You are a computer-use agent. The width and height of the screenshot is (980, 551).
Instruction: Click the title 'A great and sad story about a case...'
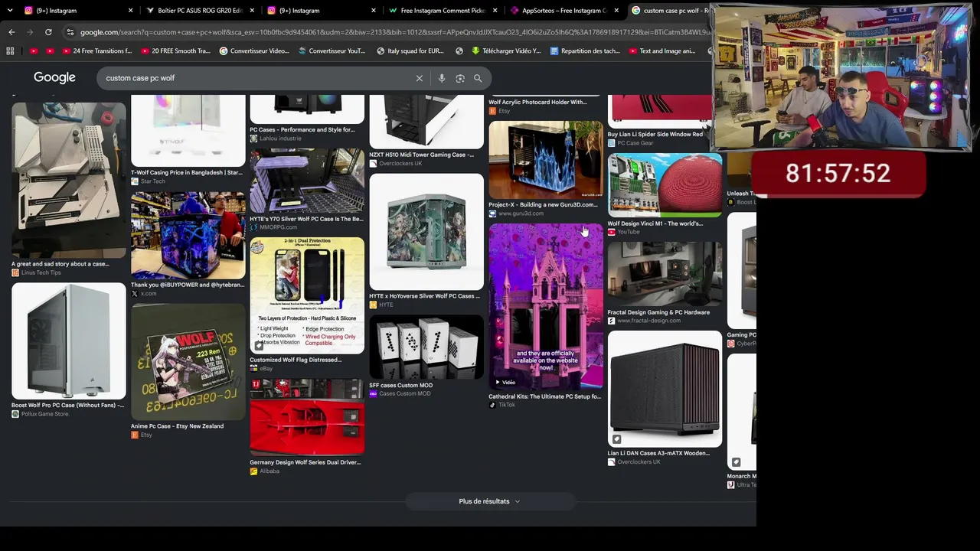60,264
